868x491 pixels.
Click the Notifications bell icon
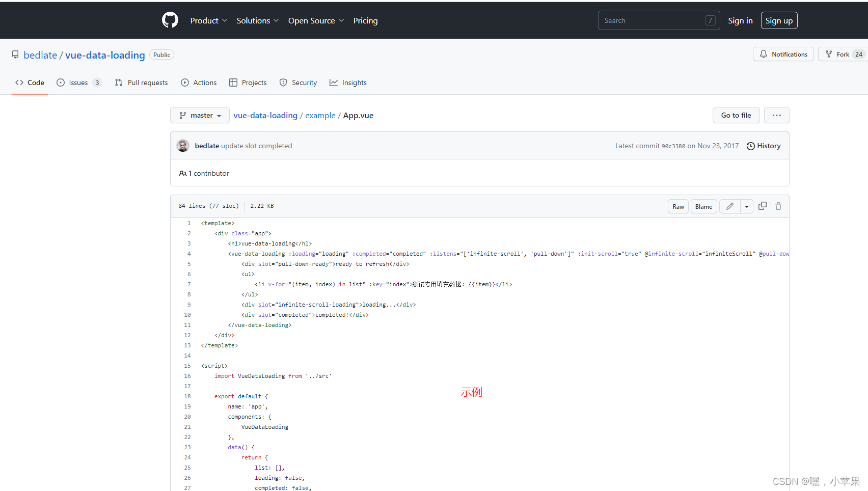[x=764, y=54]
